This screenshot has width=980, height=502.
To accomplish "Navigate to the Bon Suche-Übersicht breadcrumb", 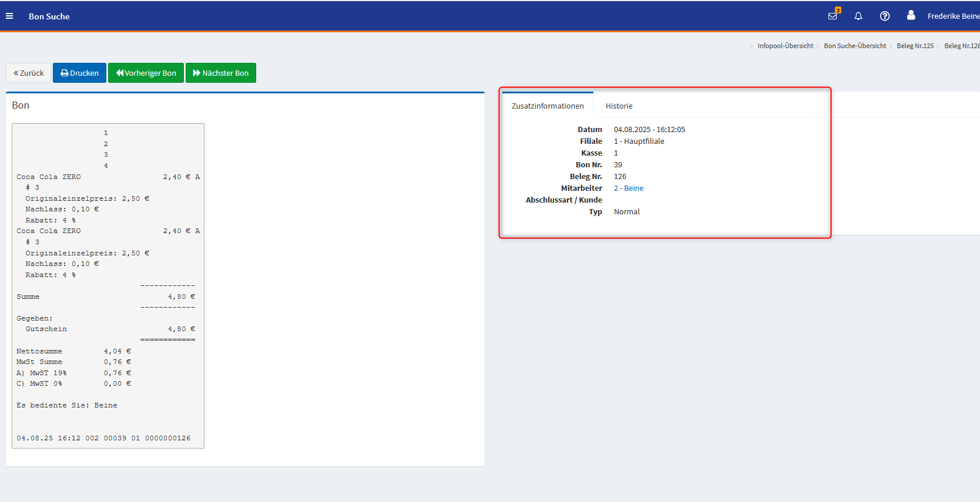I will click(x=854, y=46).
